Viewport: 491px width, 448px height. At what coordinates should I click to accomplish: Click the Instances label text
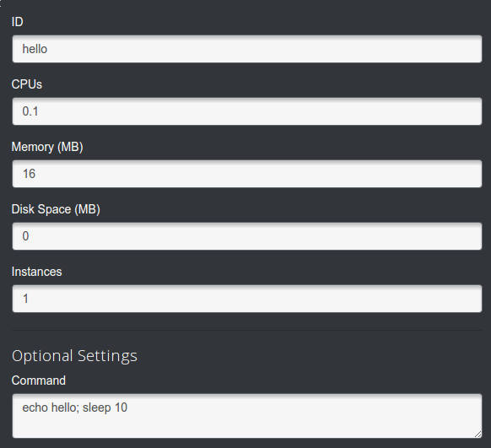coord(36,272)
